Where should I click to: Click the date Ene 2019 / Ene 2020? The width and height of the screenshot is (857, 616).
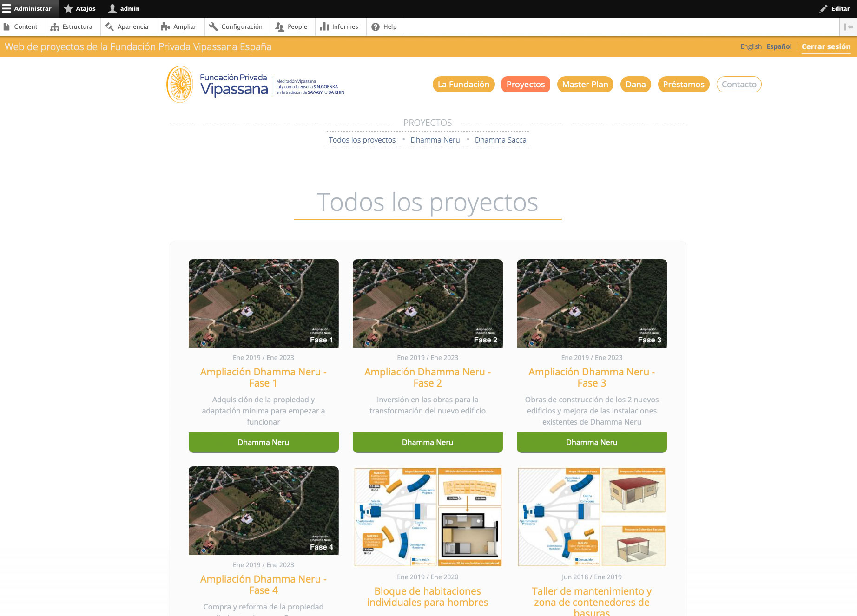coord(428,577)
